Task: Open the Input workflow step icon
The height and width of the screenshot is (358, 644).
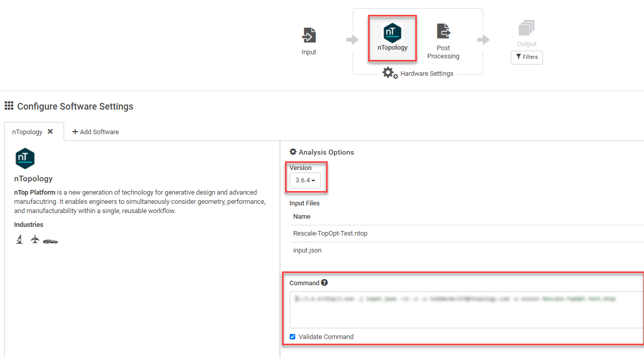Action: tap(309, 35)
